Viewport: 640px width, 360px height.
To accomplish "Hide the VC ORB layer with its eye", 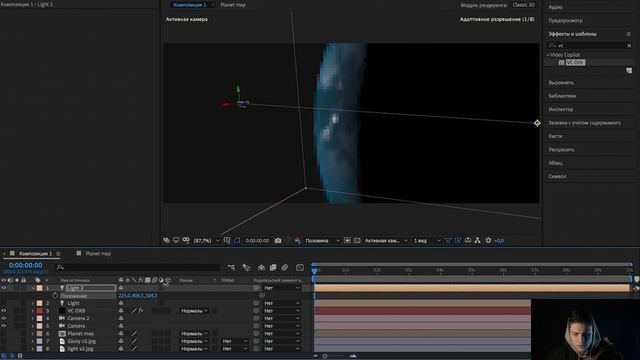I will click(x=4, y=311).
